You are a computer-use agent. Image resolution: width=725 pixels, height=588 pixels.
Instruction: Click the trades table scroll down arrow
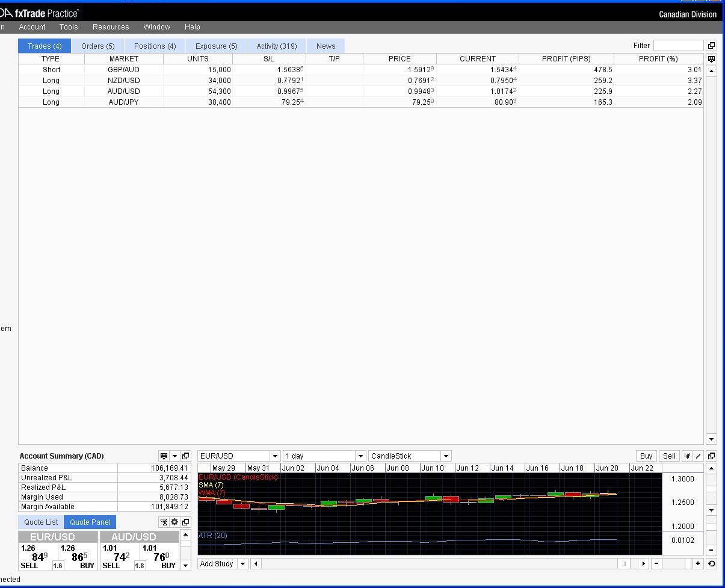point(712,439)
